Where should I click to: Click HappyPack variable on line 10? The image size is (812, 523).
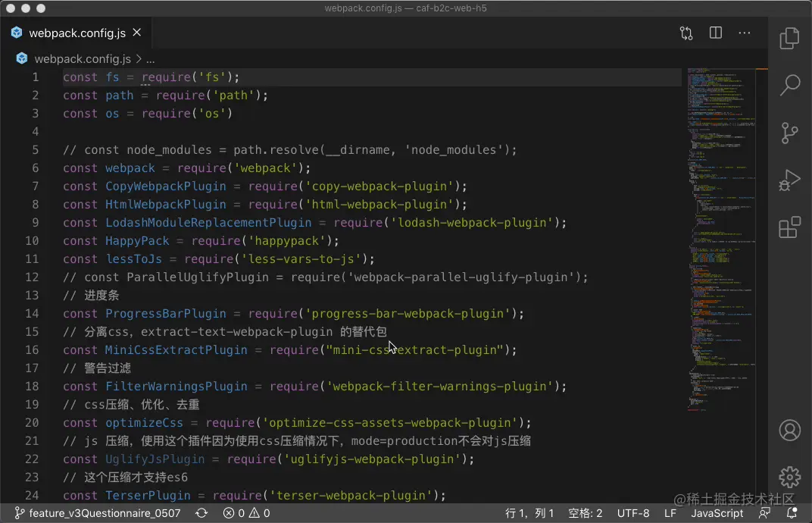click(137, 241)
